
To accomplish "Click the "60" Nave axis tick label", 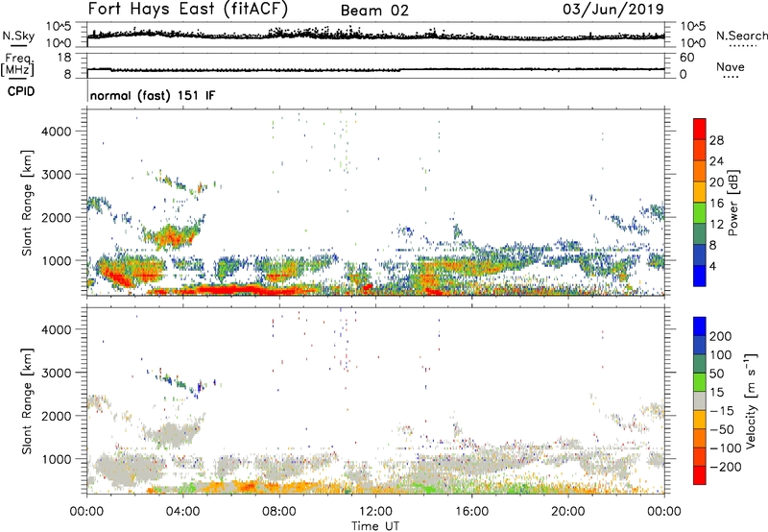I will click(x=686, y=58).
